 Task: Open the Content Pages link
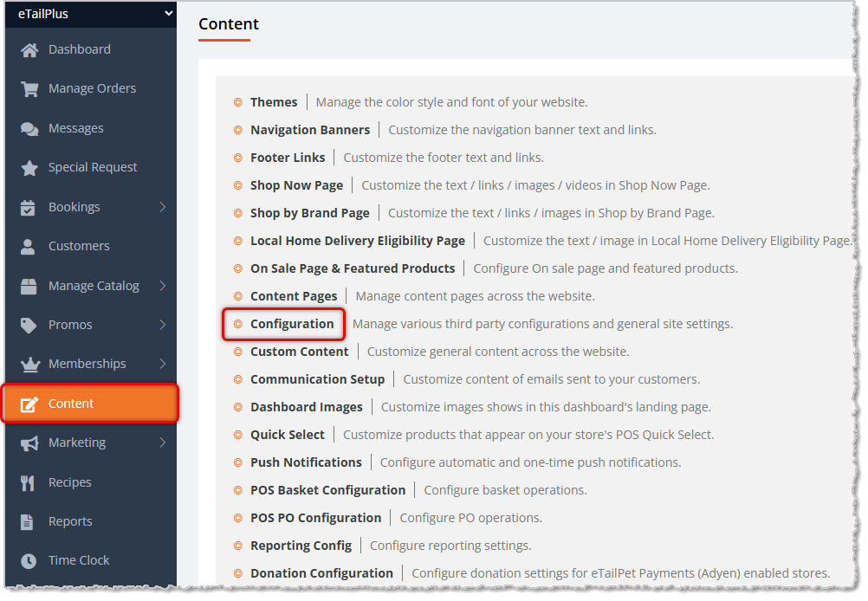(294, 296)
